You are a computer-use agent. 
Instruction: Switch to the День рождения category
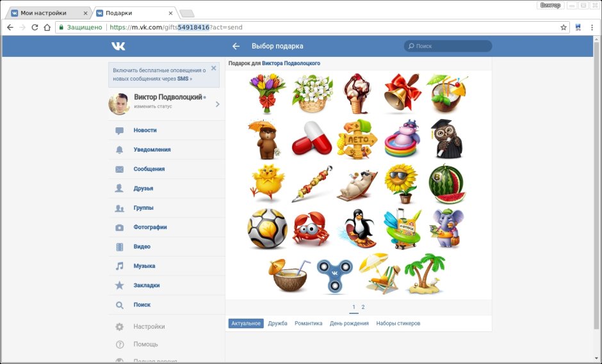point(349,323)
